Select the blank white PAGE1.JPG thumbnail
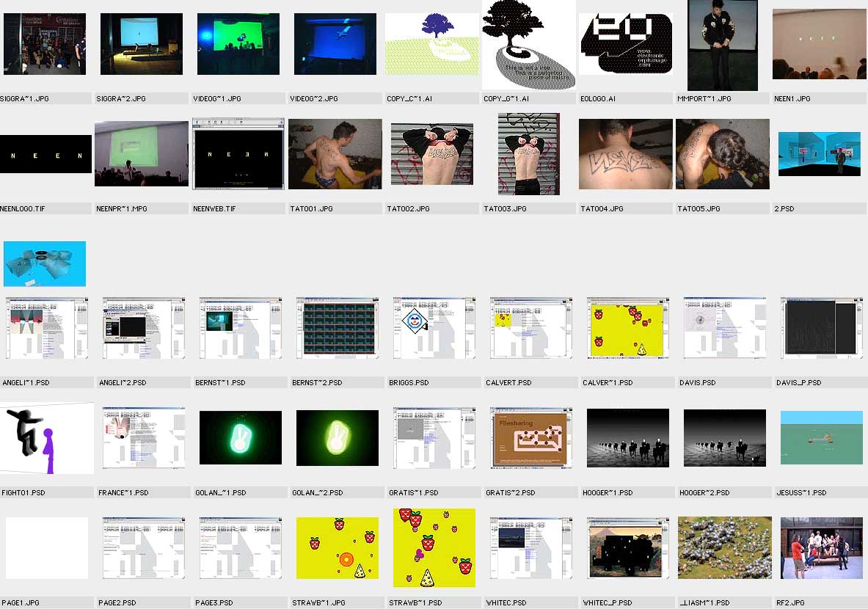Image resolution: width=868 pixels, height=609 pixels. (46, 547)
